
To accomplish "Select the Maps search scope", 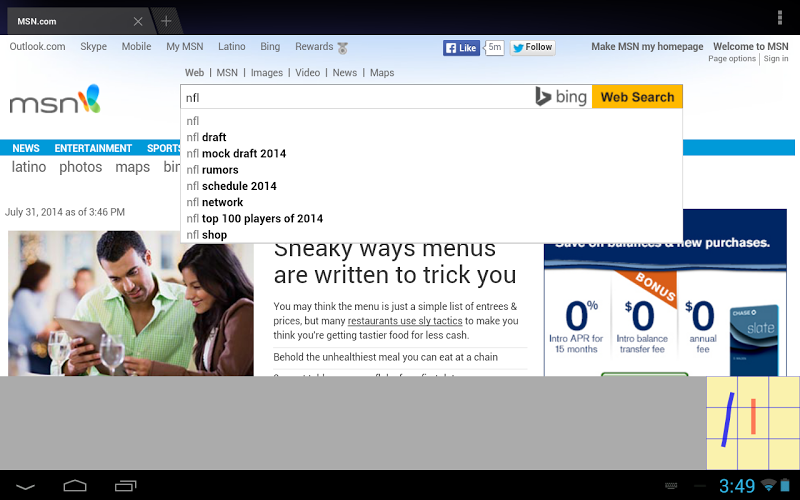I will point(382,72).
